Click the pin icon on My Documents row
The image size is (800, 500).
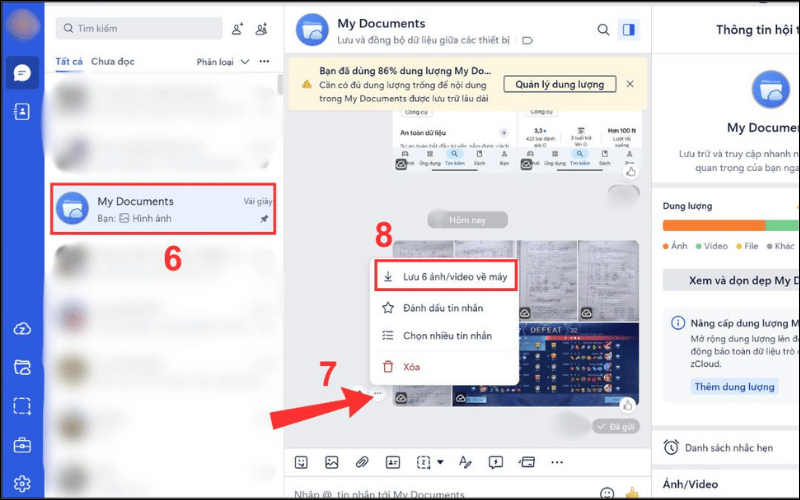click(264, 219)
